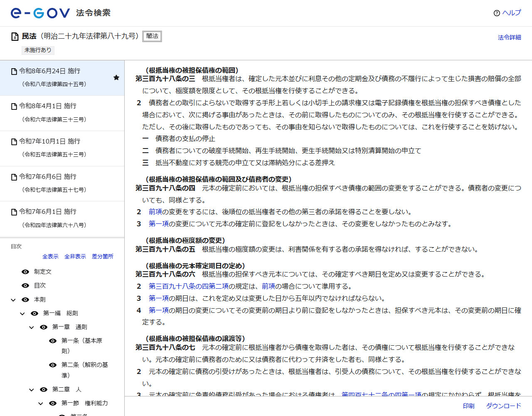Select the 令和8年4月1日 施行 version
This screenshot has height=416, width=532.
[x=62, y=113]
